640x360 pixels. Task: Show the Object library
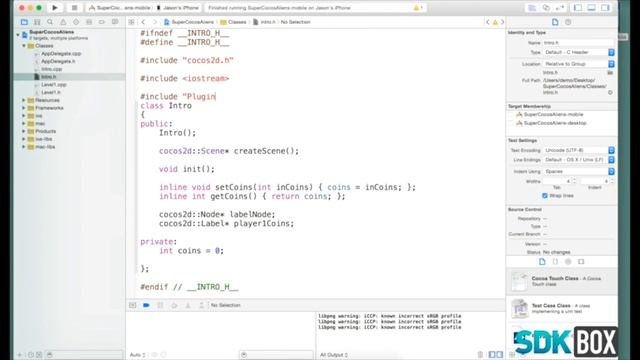568,262
